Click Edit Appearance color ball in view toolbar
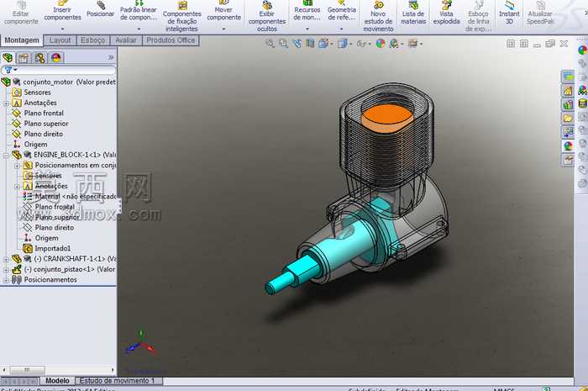The width and height of the screenshot is (588, 391). [x=381, y=44]
